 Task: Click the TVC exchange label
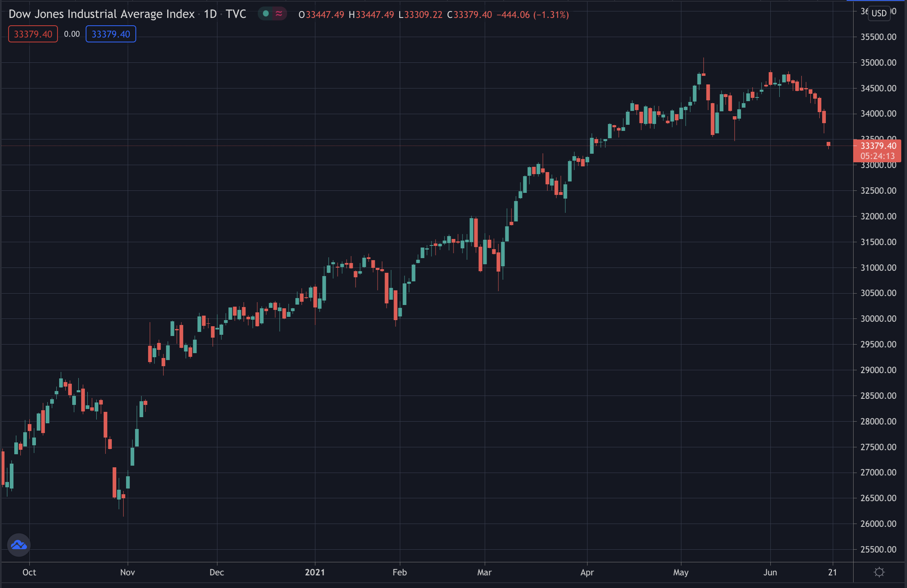(236, 14)
